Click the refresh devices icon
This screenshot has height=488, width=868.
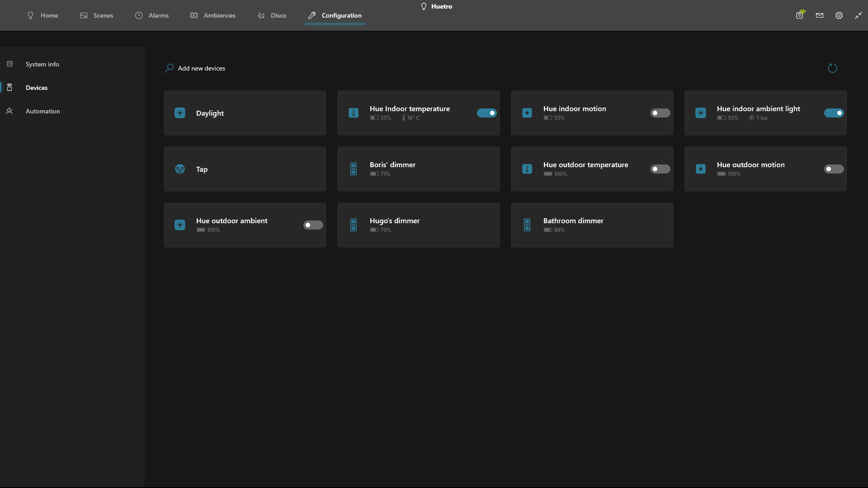click(x=832, y=68)
